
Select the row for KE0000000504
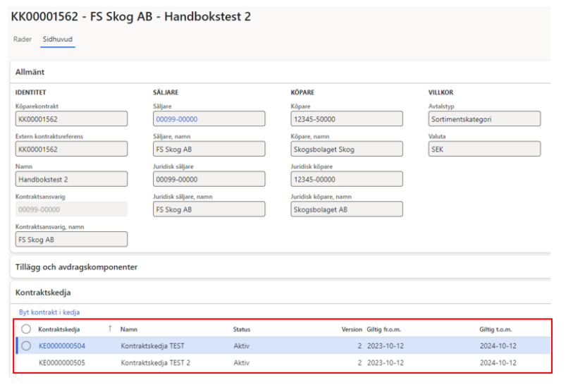click(26, 345)
